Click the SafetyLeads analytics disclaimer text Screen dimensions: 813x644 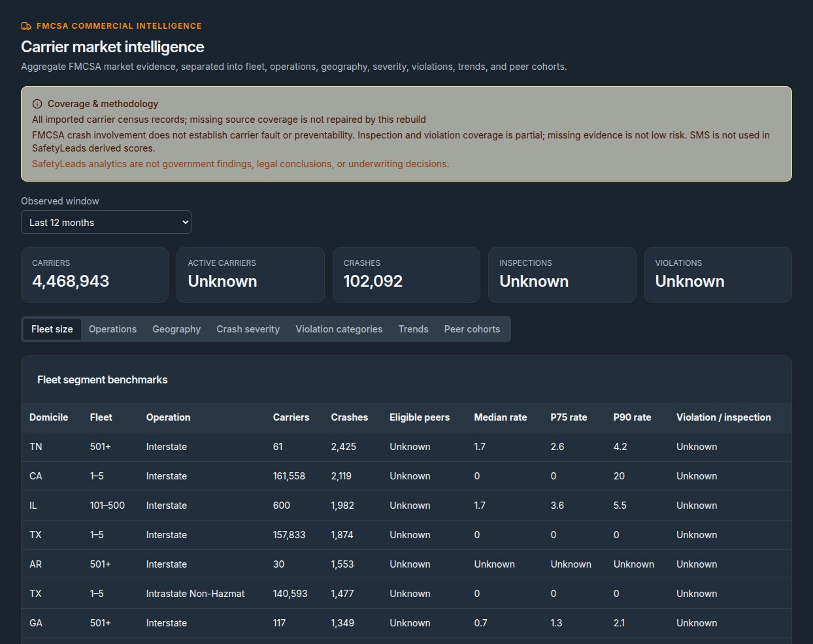pyautogui.click(x=241, y=164)
